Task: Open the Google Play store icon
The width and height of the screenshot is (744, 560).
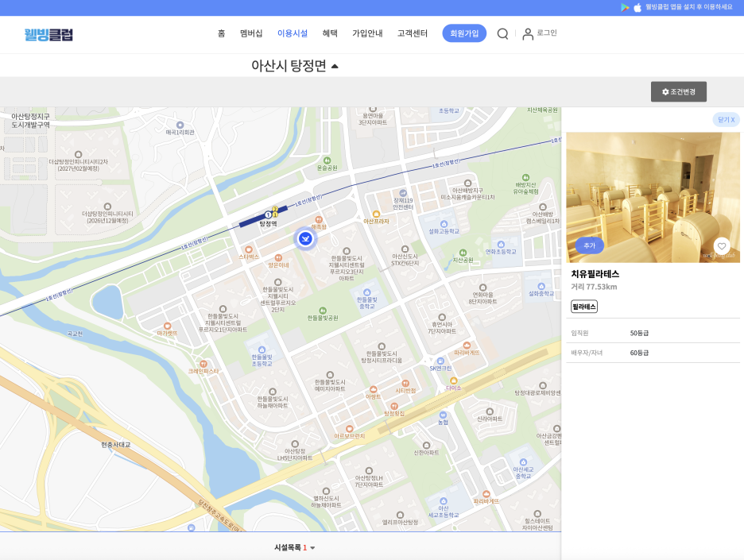Action: click(626, 7)
